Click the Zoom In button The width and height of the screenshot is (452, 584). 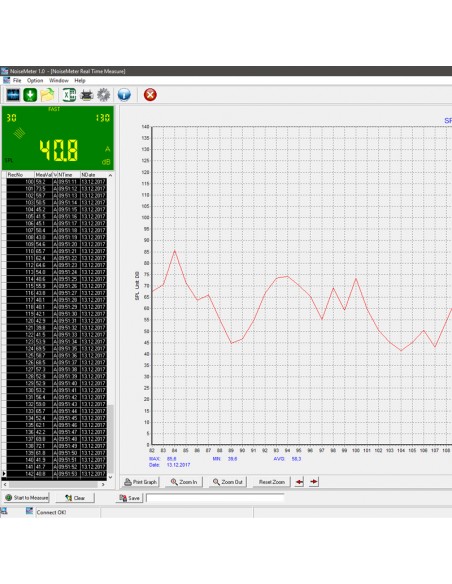pyautogui.click(x=184, y=482)
